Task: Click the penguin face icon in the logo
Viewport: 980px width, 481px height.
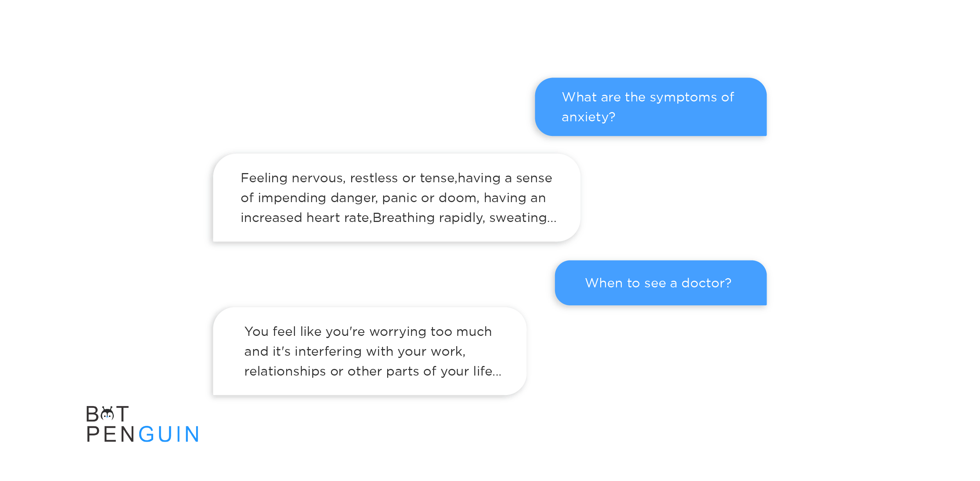Action: tap(108, 413)
